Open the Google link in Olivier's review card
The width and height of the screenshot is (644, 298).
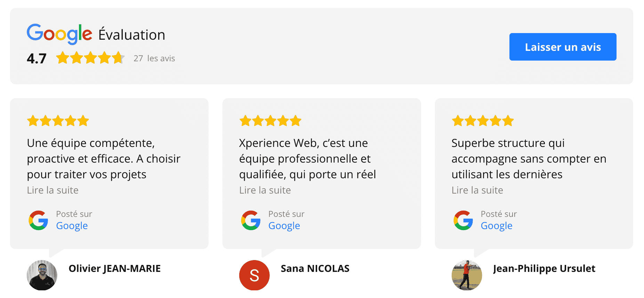(72, 226)
